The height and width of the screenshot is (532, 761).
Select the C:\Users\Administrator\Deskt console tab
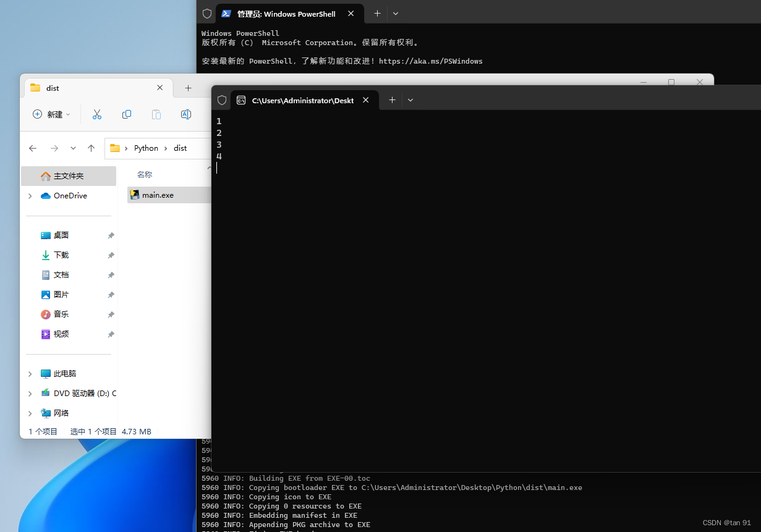click(304, 100)
